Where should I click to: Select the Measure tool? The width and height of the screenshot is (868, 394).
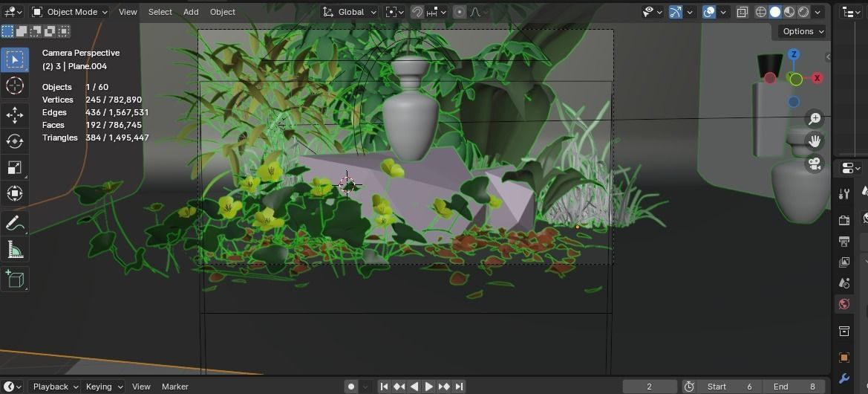click(14, 250)
